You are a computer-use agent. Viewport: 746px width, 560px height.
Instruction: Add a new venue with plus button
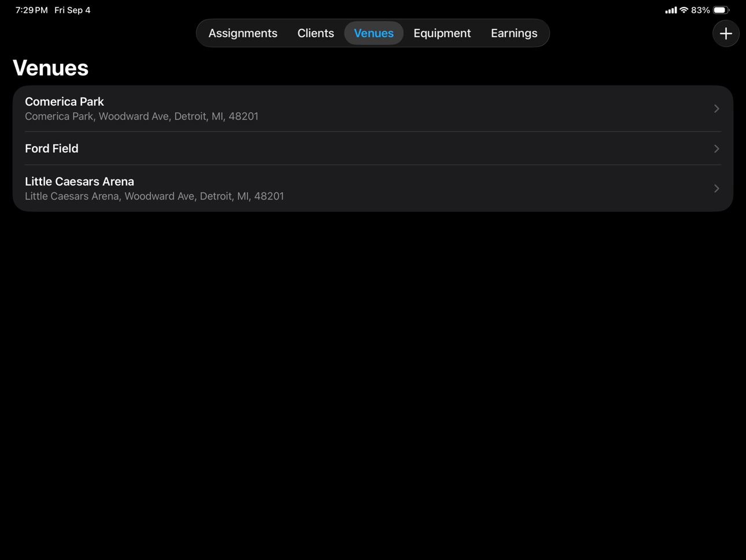726,34
